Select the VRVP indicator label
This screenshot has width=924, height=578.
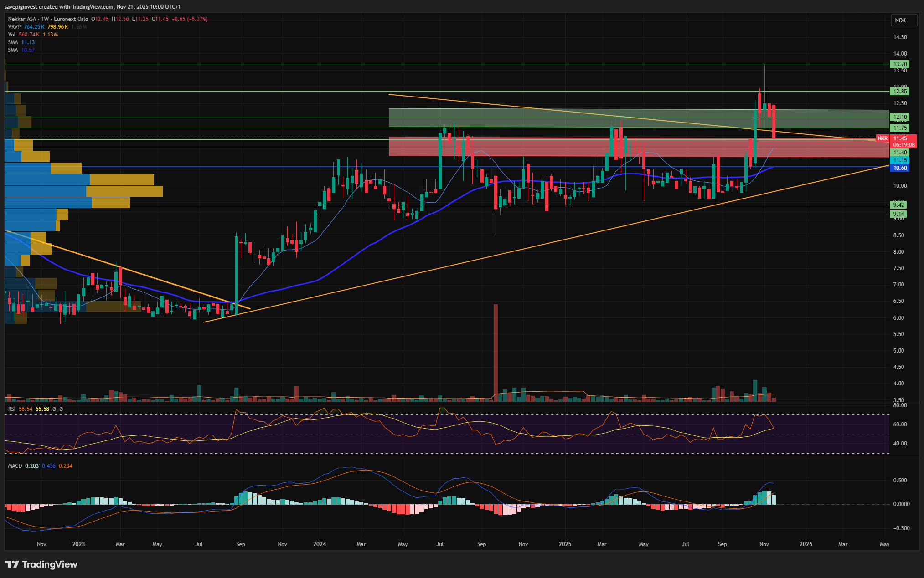(x=14, y=27)
